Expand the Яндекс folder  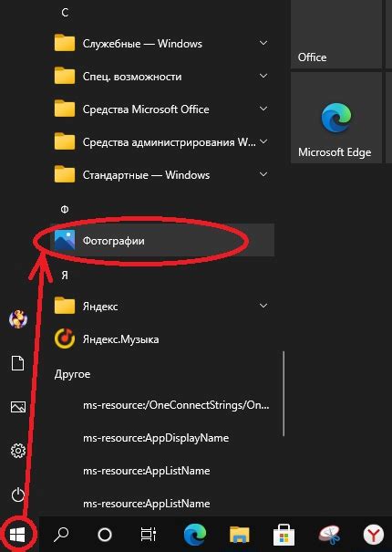(x=162, y=306)
